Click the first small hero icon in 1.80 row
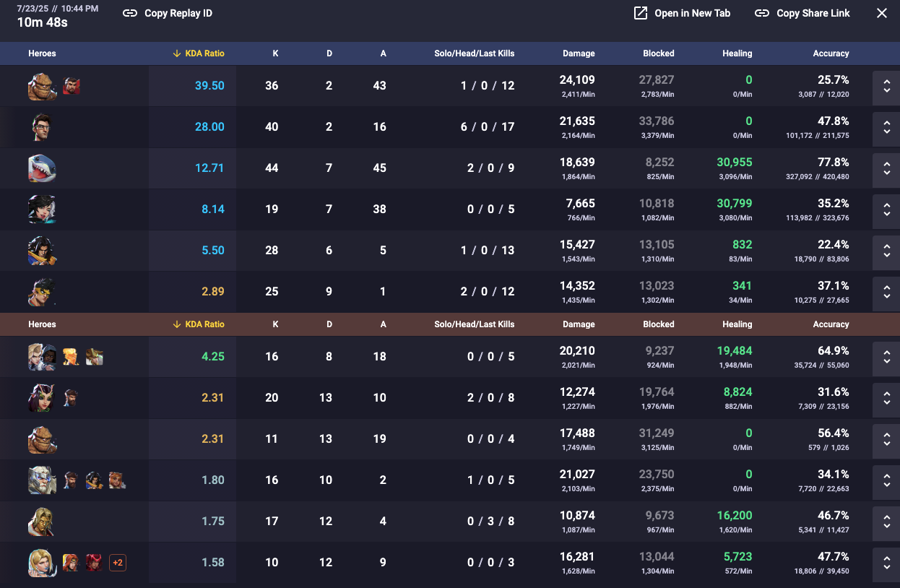The height and width of the screenshot is (588, 900). 72,480
